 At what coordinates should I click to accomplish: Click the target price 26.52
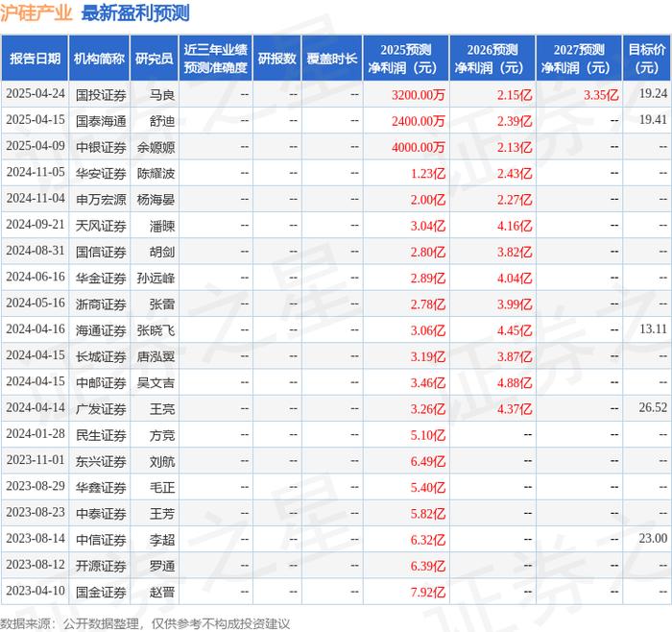[653, 407]
